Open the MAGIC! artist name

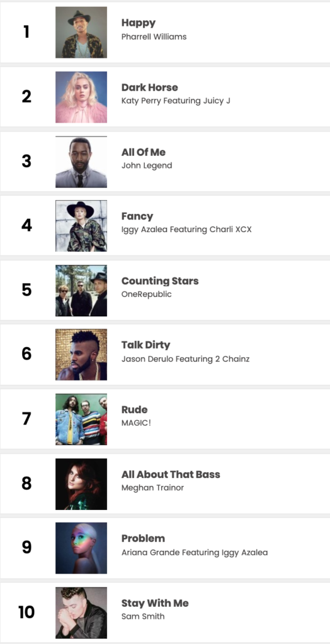[x=136, y=423]
